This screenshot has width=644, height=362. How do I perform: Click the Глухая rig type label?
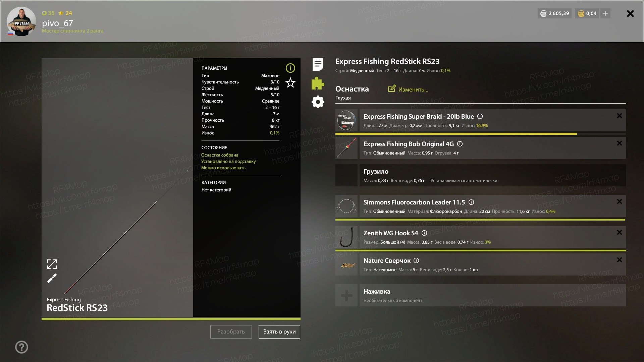coord(343,98)
